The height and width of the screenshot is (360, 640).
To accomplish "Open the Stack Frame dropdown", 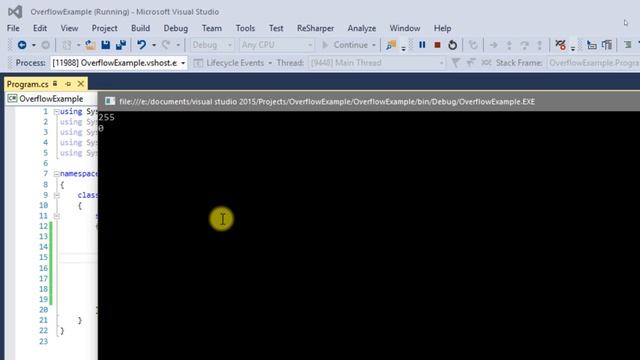I will [594, 63].
